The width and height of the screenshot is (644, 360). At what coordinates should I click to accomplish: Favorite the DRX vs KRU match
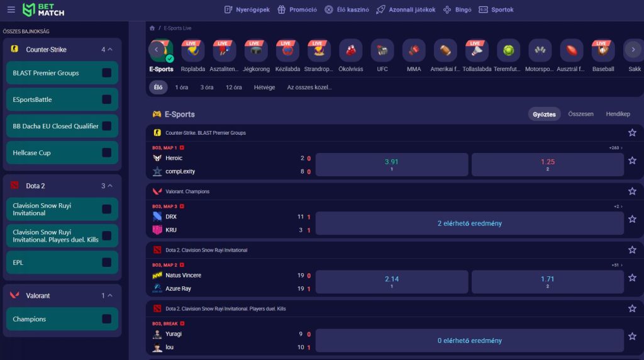coord(632,219)
